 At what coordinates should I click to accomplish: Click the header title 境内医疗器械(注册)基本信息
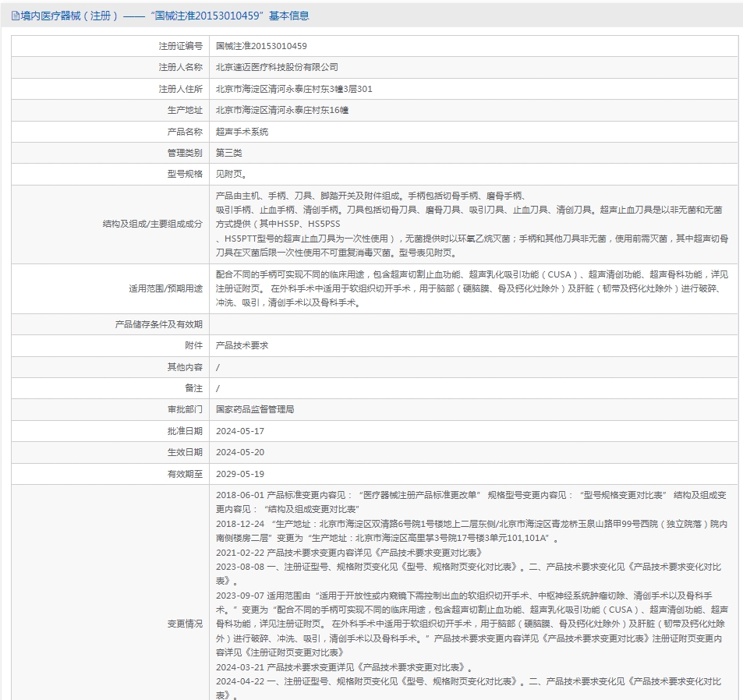[165, 16]
